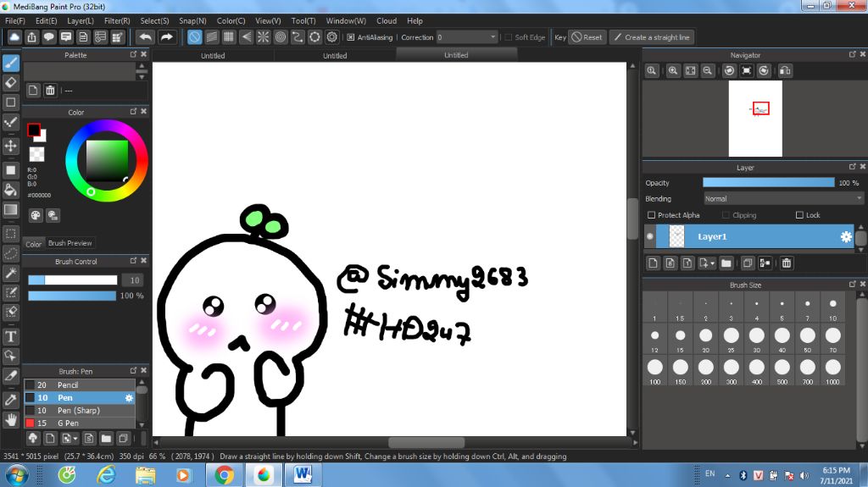Open the File menu

click(x=15, y=20)
